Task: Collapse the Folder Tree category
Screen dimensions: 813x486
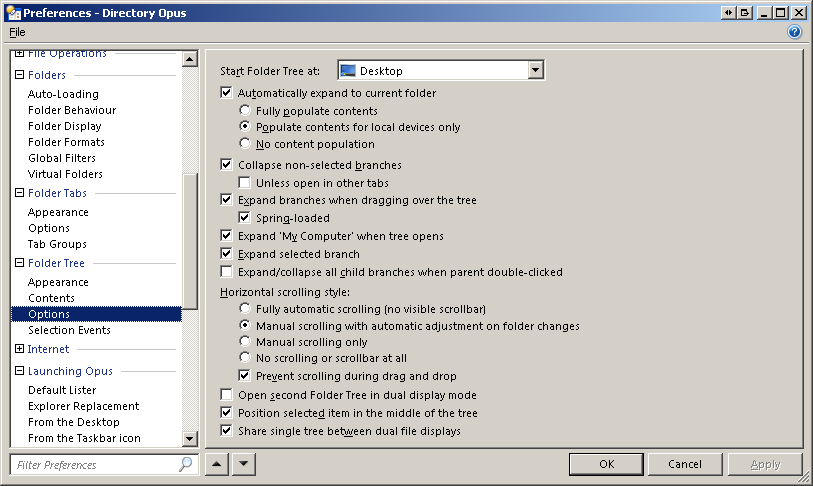Action: [x=19, y=262]
